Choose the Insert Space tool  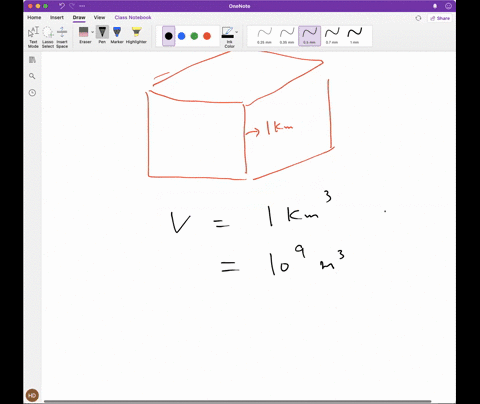pos(62,37)
